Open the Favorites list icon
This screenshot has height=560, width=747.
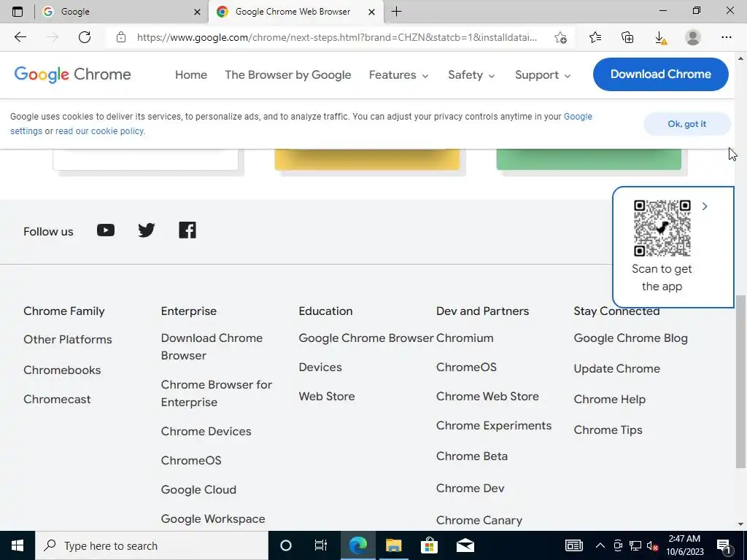[595, 37]
